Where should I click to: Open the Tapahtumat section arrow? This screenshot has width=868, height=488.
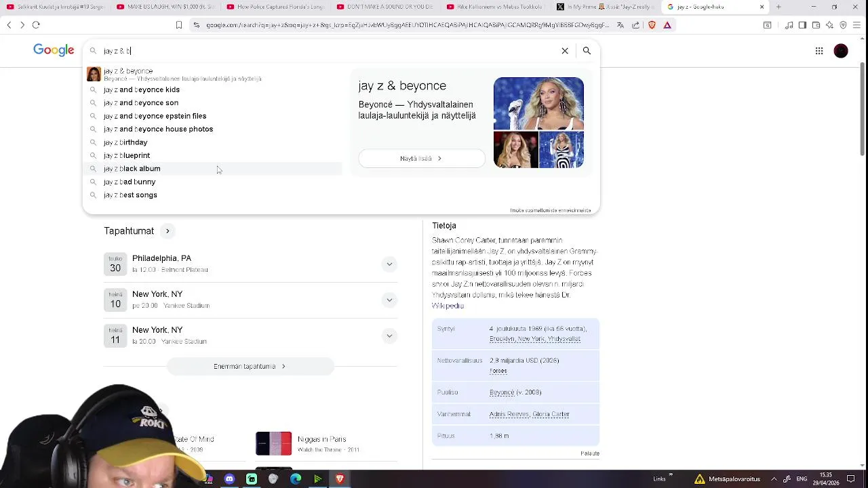click(167, 231)
